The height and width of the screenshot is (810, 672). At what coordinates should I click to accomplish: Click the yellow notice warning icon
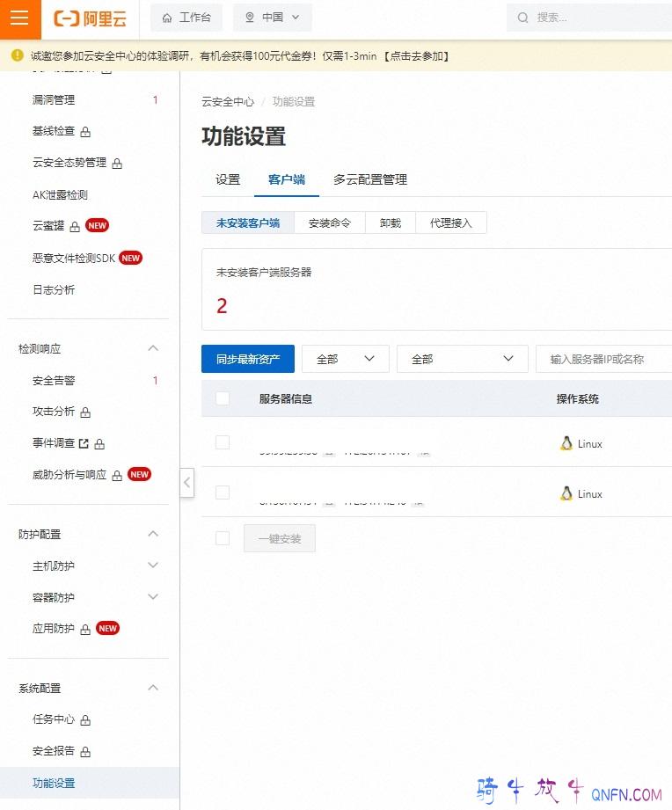point(18,55)
